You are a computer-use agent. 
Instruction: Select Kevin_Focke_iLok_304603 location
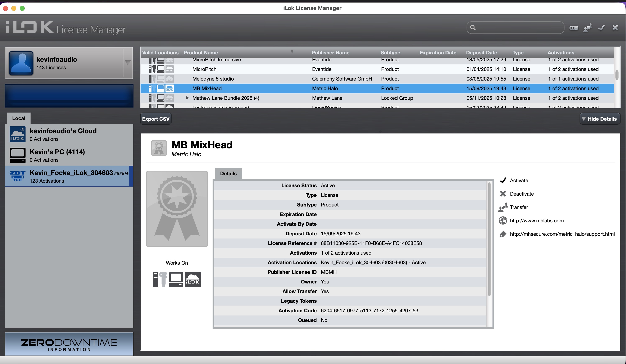click(69, 176)
